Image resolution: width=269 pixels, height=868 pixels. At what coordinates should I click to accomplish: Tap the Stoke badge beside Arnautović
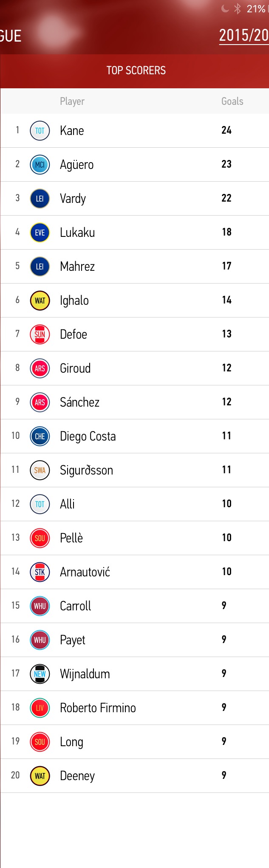tap(40, 572)
